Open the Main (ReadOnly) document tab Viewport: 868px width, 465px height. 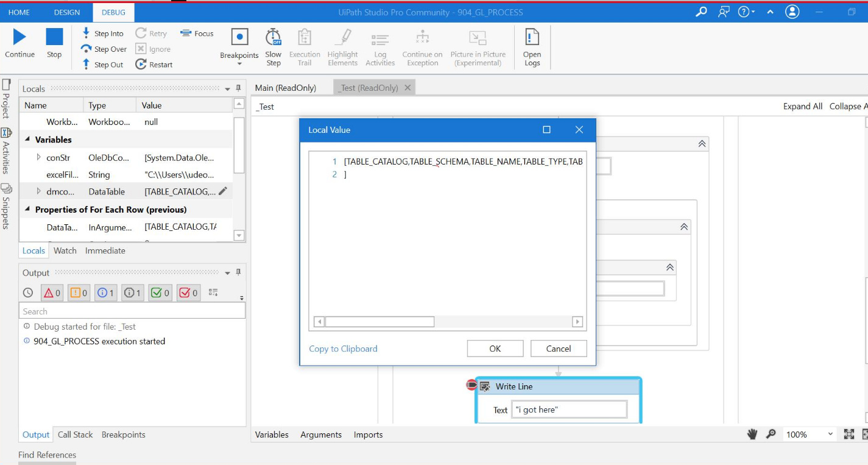[286, 88]
